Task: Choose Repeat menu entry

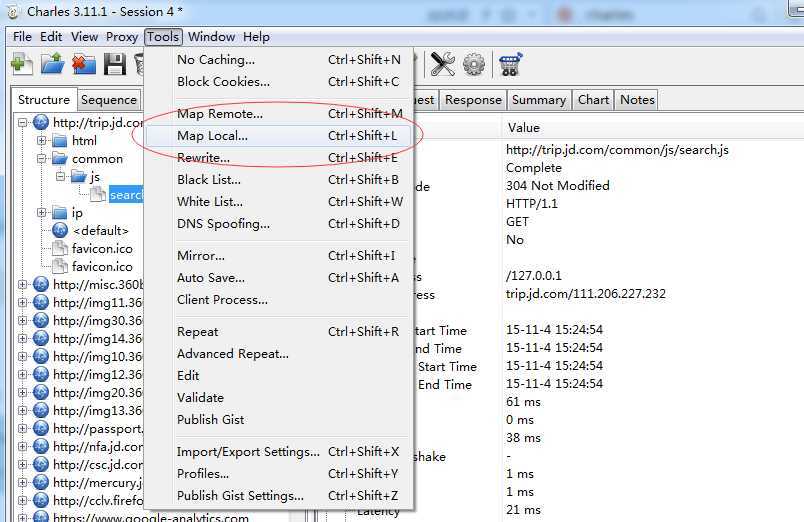Action: (x=279, y=332)
